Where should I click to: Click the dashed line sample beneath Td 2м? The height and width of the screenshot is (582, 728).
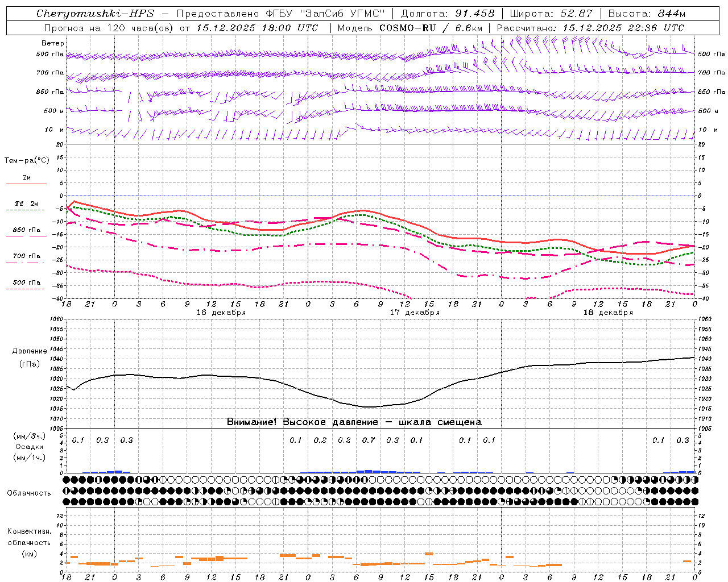point(26,210)
